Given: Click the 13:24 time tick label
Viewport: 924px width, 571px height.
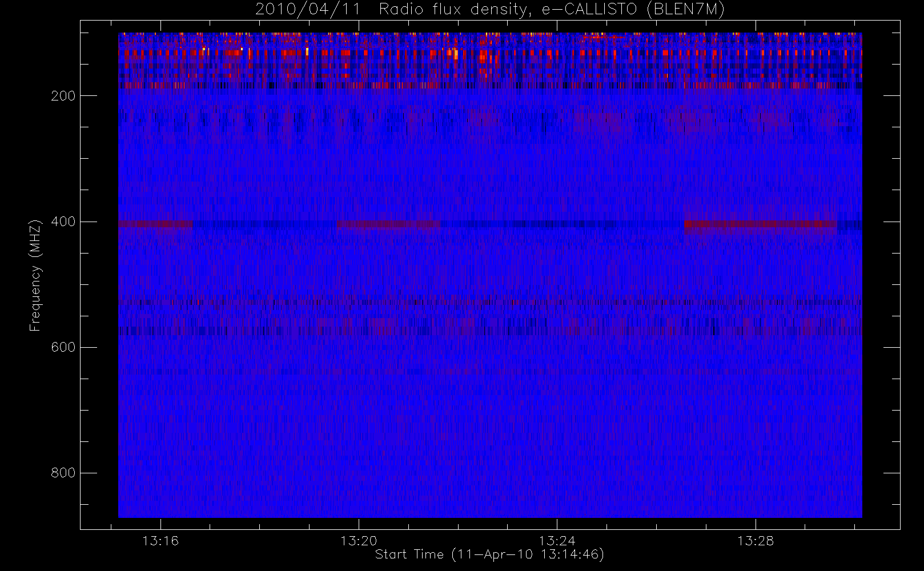Looking at the screenshot, I should [557, 541].
